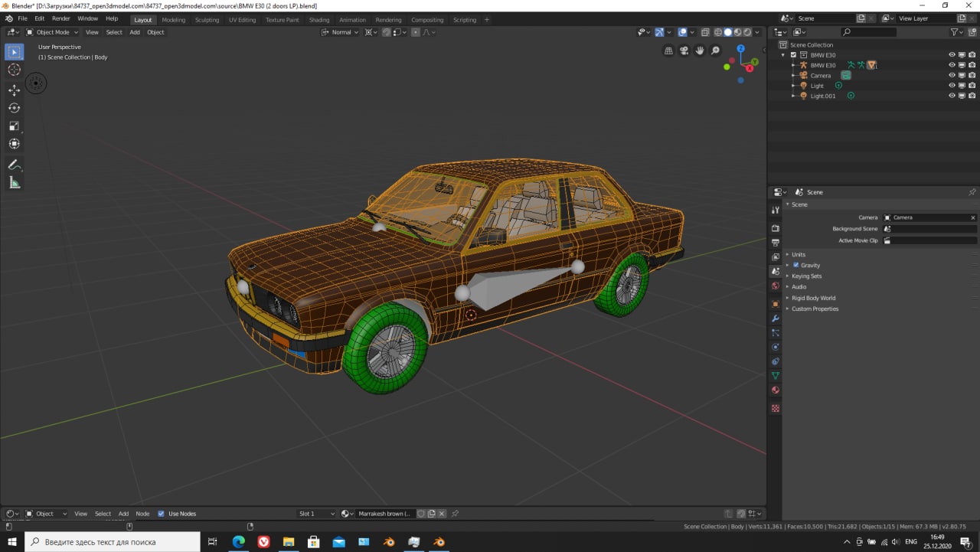The width and height of the screenshot is (980, 552).
Task: Select the Transform tool
Action: click(15, 144)
